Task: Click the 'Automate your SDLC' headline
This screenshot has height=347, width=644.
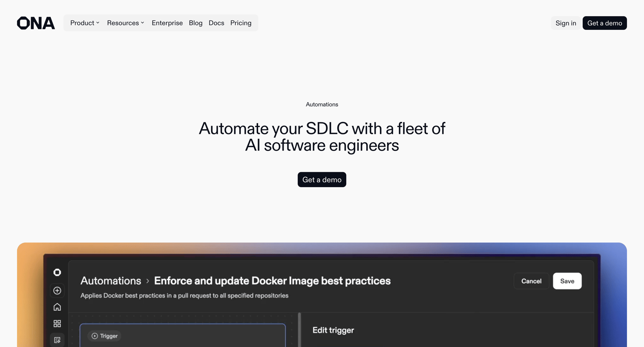Action: [322, 137]
